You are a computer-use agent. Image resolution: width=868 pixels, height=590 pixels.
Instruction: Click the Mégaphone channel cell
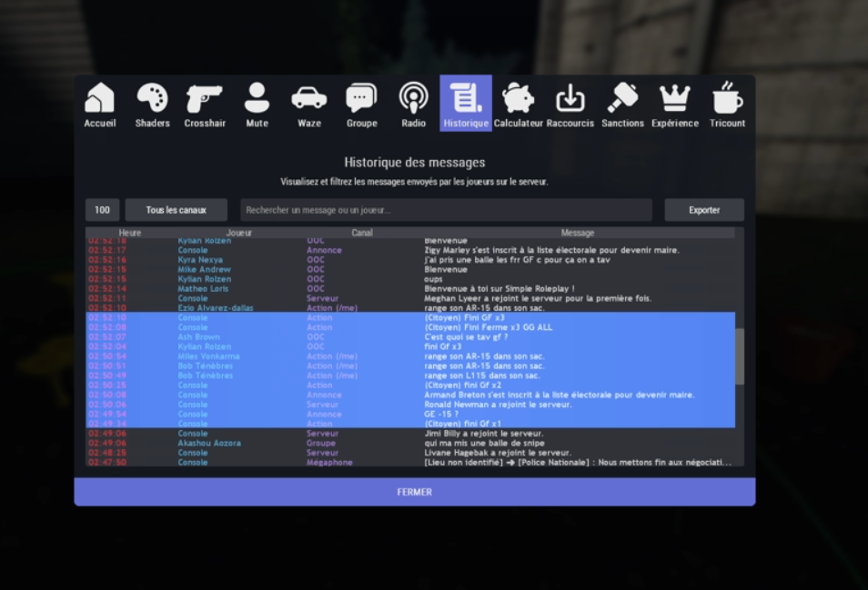329,462
